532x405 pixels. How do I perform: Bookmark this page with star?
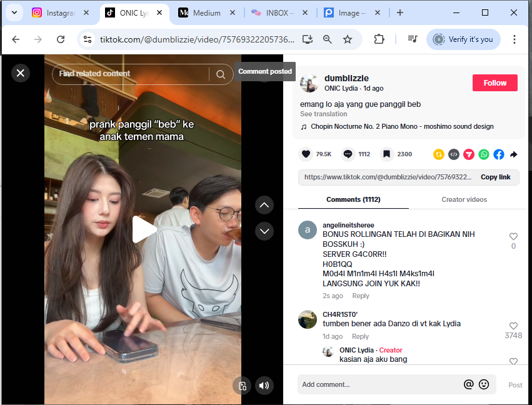tap(348, 39)
